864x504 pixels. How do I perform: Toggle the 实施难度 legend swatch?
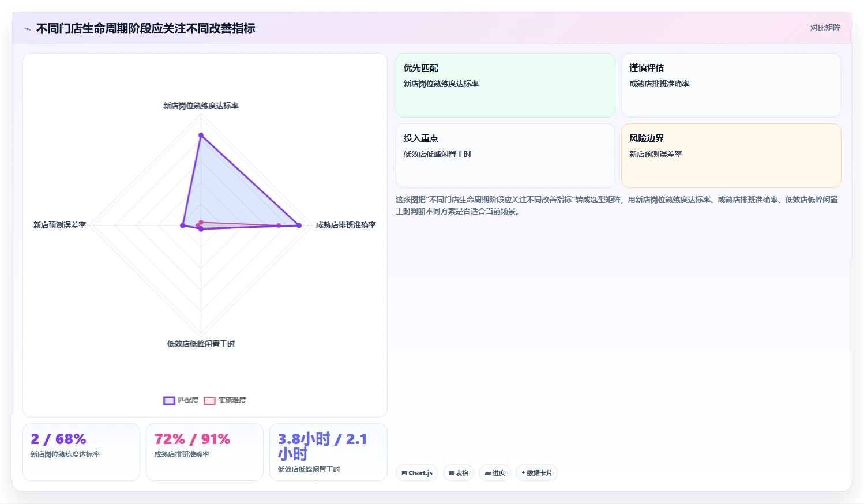(209, 400)
